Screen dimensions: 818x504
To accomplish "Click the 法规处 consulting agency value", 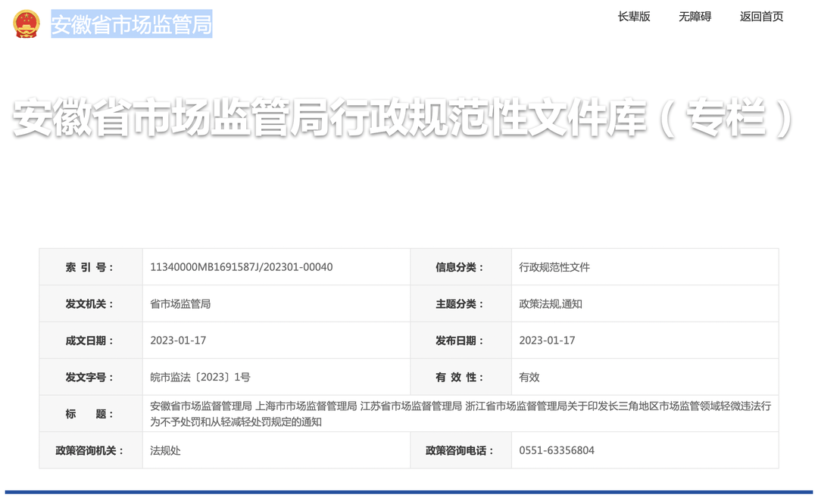I will coord(165,450).
